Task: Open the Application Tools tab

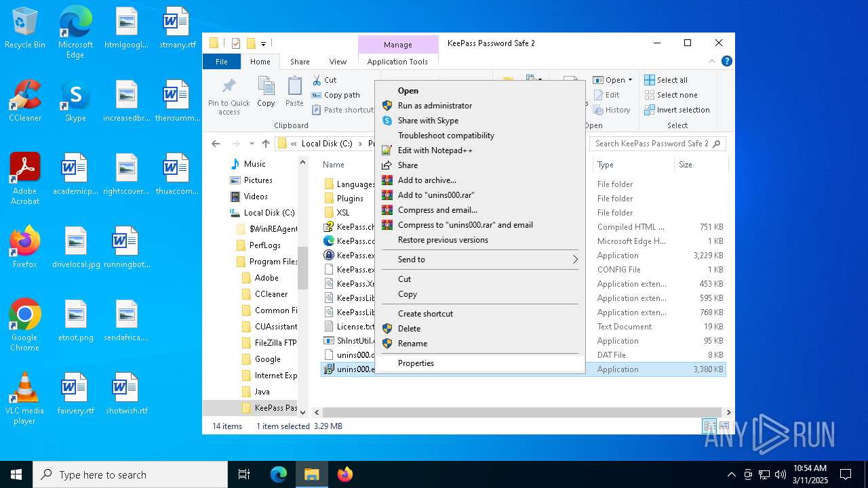Action: click(x=397, y=62)
